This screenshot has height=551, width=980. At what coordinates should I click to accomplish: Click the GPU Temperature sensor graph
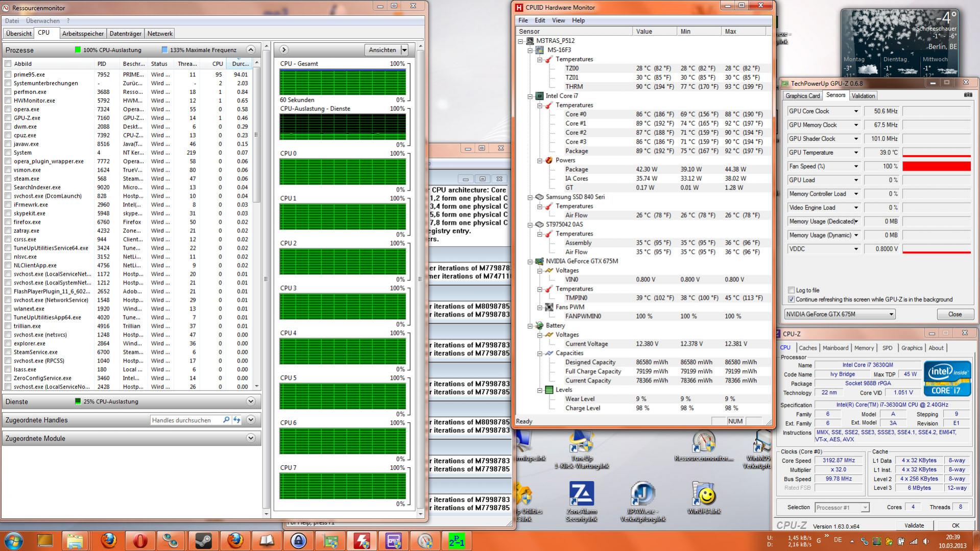[x=937, y=152]
